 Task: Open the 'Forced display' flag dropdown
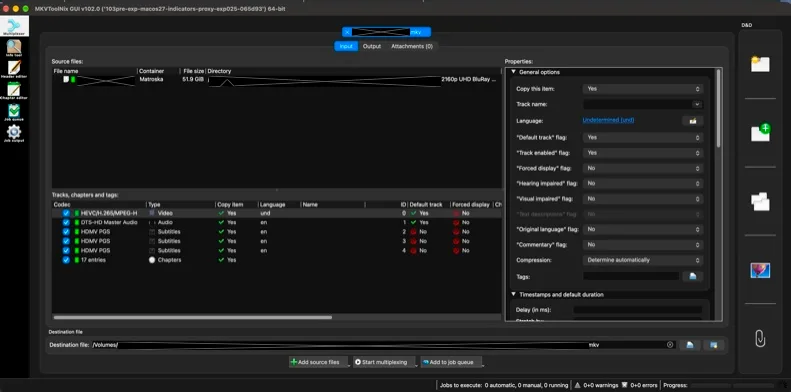pyautogui.click(x=643, y=168)
